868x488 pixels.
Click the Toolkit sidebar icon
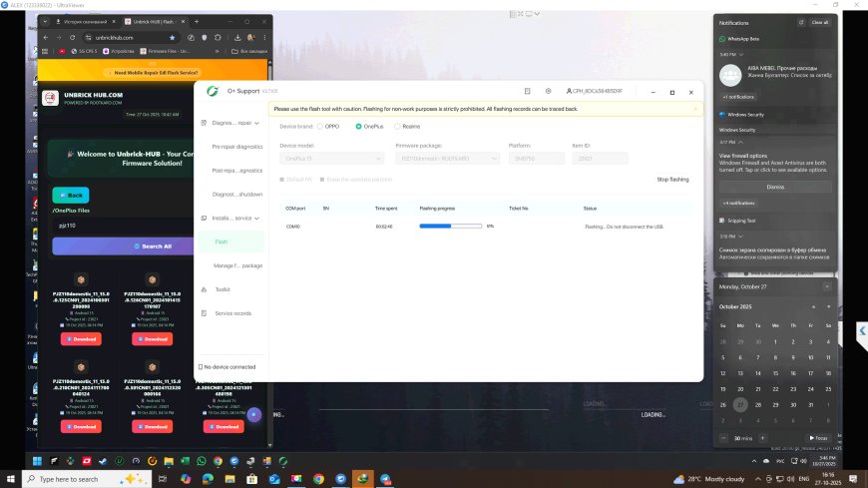[204, 289]
